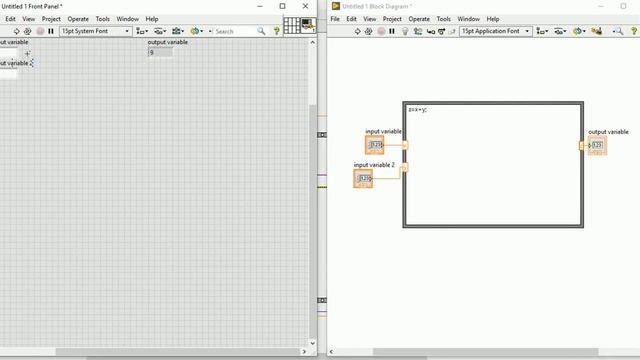Select the 'output variable' terminal on diagram
Viewport: 640px width, 360px height.
tap(597, 145)
